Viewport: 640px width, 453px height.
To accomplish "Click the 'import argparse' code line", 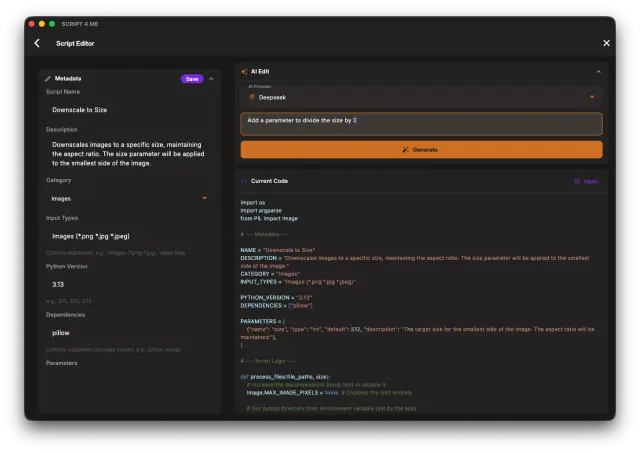I will (x=261, y=211).
